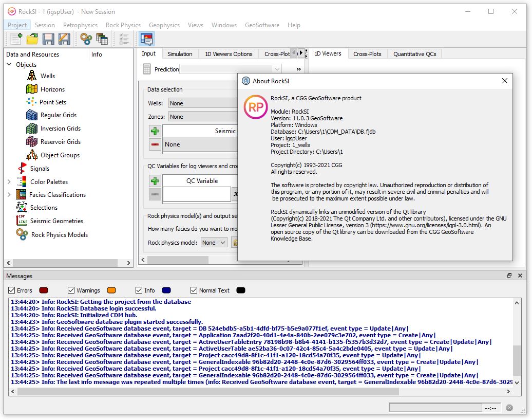Viewport: 532px width, 420px height.
Task: Click the Save Session floppy icon
Action: pyautogui.click(x=48, y=39)
